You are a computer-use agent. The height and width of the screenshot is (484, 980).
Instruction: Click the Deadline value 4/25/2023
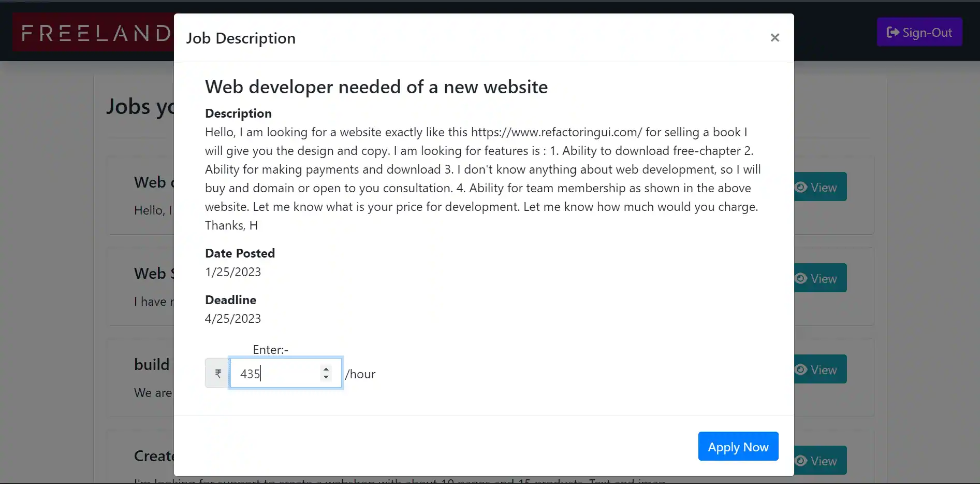[233, 319]
